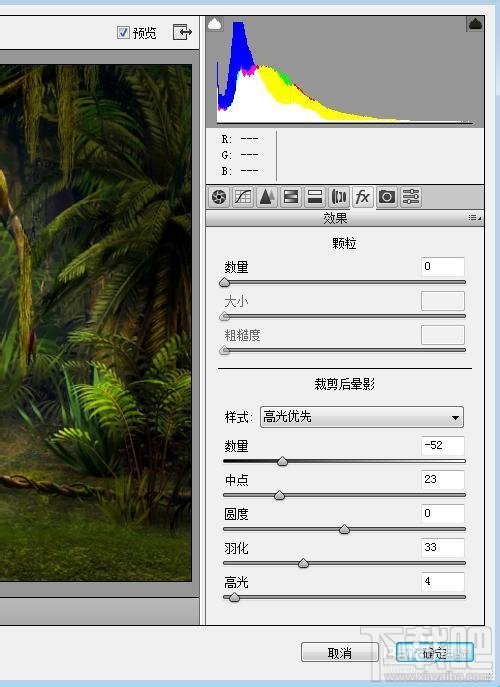Open the Lens Corrections panel icon
500x687 pixels.
click(x=339, y=197)
